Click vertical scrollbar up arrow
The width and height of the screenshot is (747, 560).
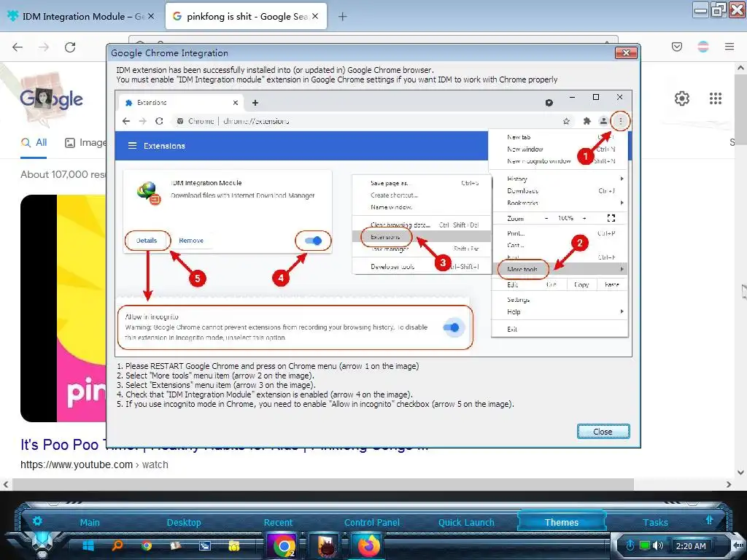point(740,68)
